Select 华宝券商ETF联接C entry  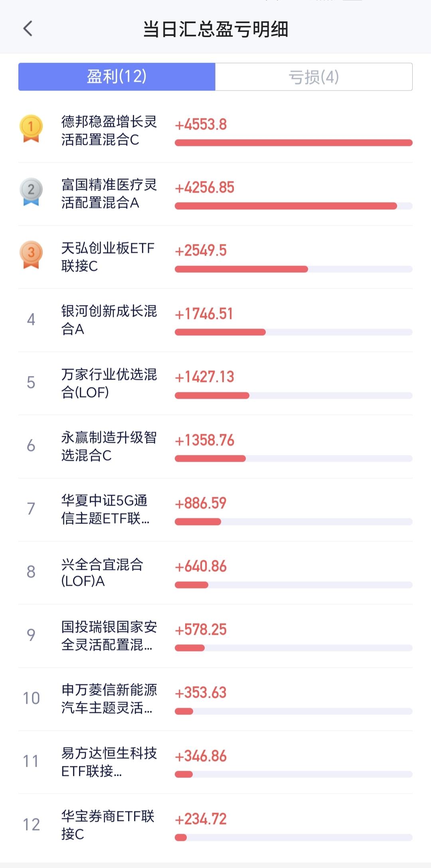tap(215, 825)
